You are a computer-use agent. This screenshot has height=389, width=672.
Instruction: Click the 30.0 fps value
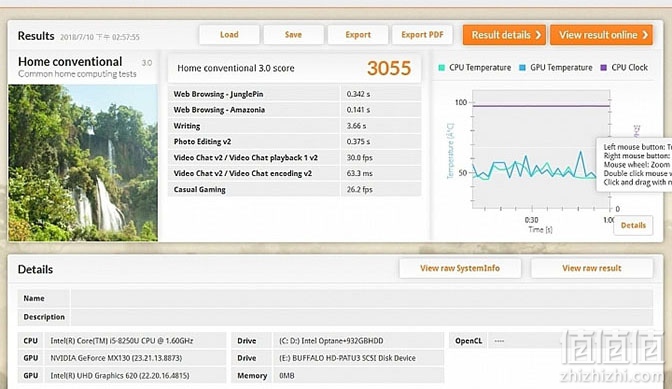[359, 157]
